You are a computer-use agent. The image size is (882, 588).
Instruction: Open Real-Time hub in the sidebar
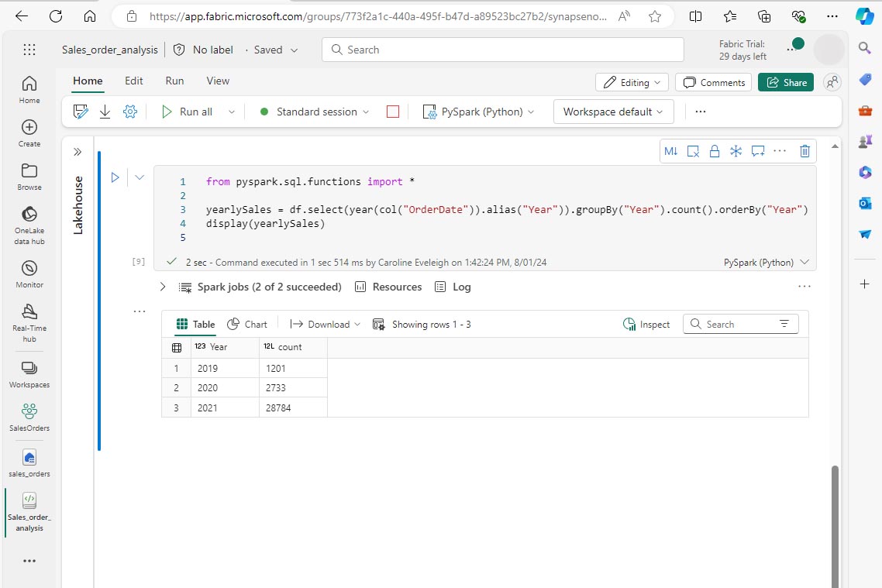(x=29, y=323)
